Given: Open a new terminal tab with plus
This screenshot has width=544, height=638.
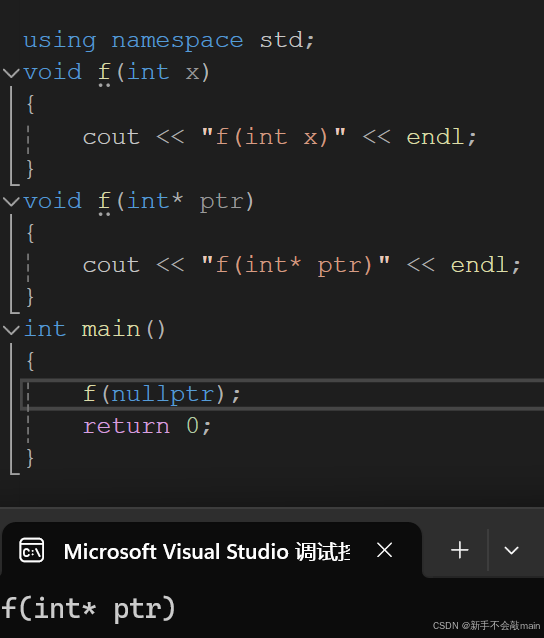Looking at the screenshot, I should [460, 550].
